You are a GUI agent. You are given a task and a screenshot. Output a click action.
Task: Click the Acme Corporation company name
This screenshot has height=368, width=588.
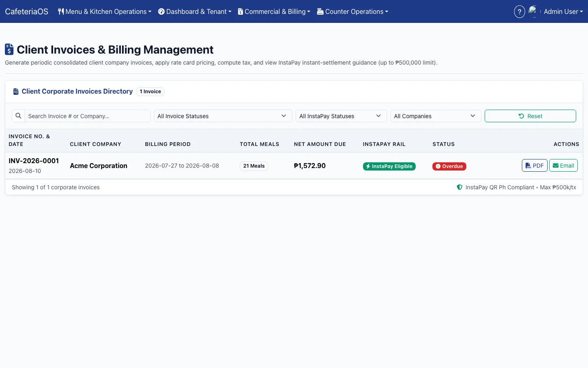click(x=98, y=166)
